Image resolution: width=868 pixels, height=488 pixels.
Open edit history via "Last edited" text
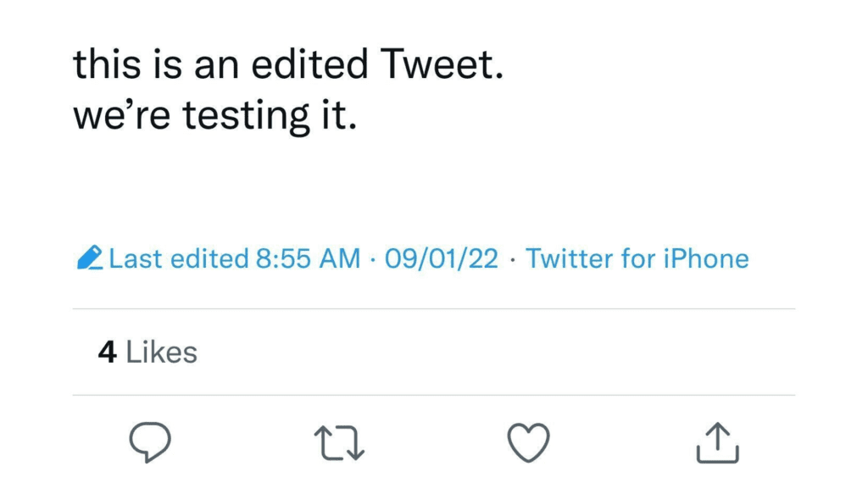(x=179, y=258)
